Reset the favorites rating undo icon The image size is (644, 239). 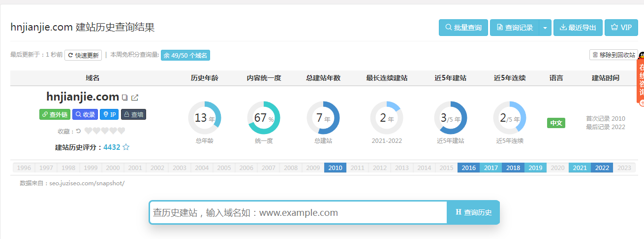coord(78,131)
